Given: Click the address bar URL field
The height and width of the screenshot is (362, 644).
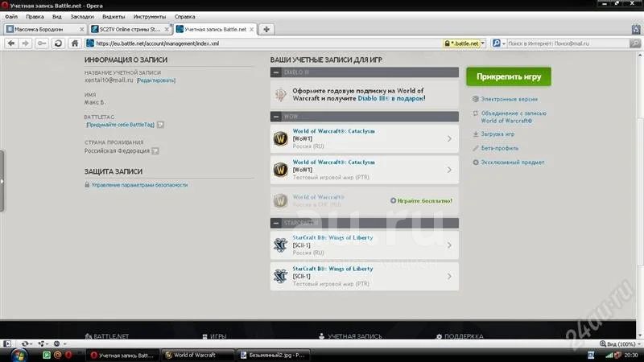Looking at the screenshot, I should [x=263, y=43].
